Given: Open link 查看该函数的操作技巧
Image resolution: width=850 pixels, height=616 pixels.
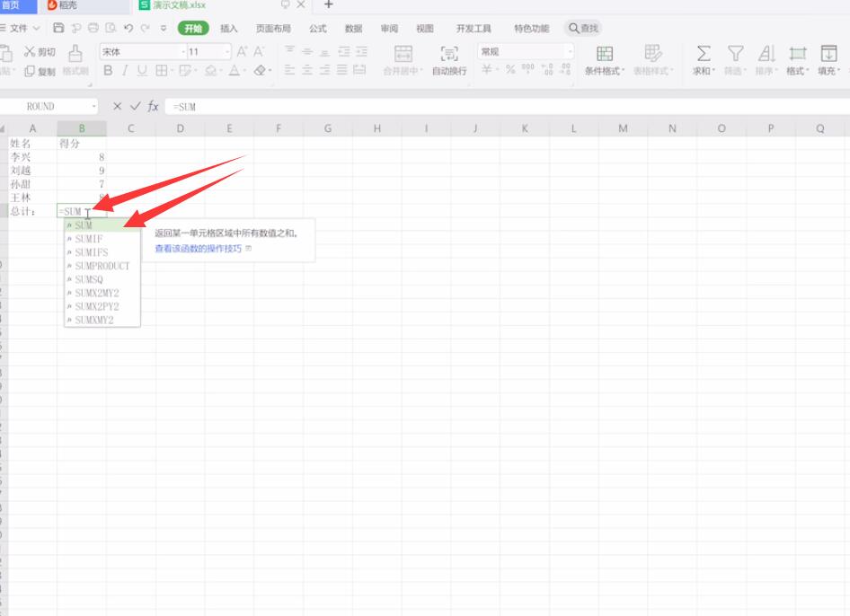Looking at the screenshot, I should tap(199, 248).
